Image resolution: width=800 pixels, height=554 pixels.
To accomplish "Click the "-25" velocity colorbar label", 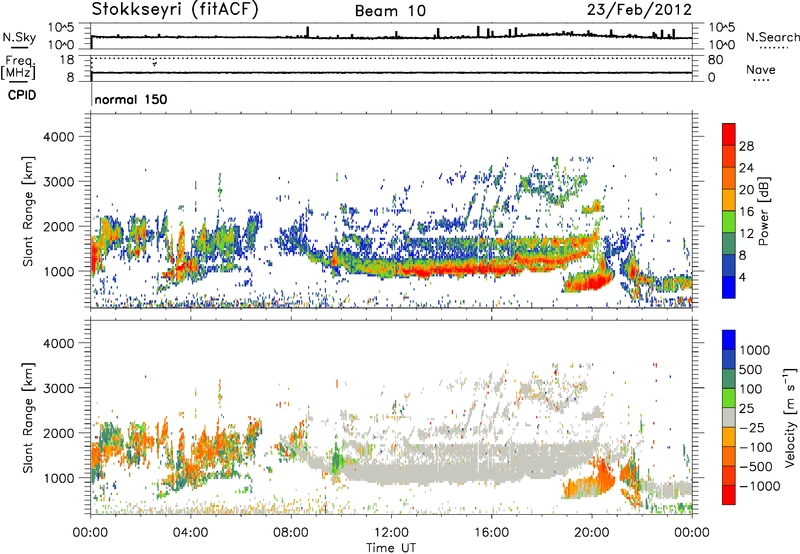I will 753,428.
